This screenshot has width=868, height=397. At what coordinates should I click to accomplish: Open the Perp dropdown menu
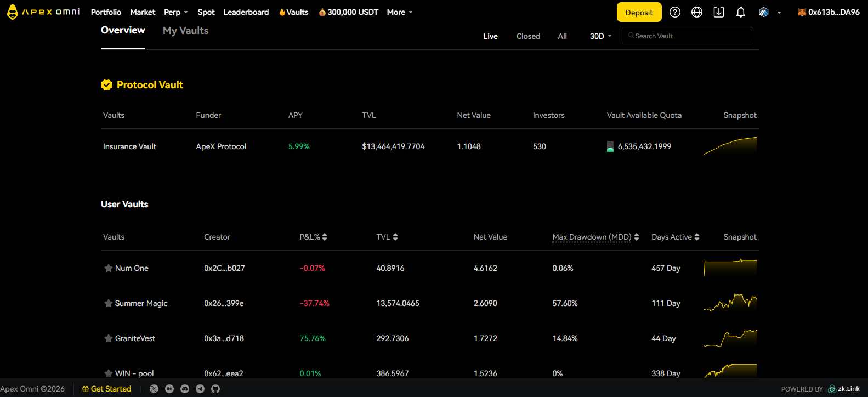point(175,12)
